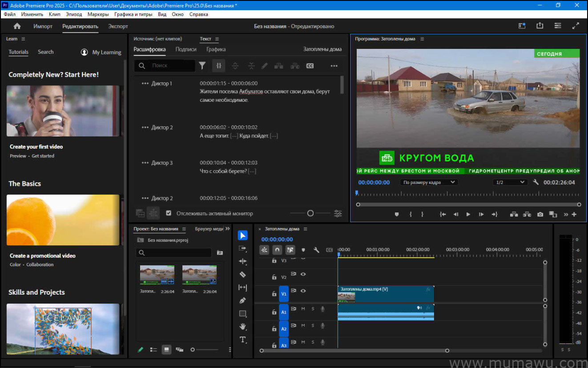Image resolution: width=588 pixels, height=368 pixels.
Task: Hide the V1 video track
Action: tap(303, 291)
